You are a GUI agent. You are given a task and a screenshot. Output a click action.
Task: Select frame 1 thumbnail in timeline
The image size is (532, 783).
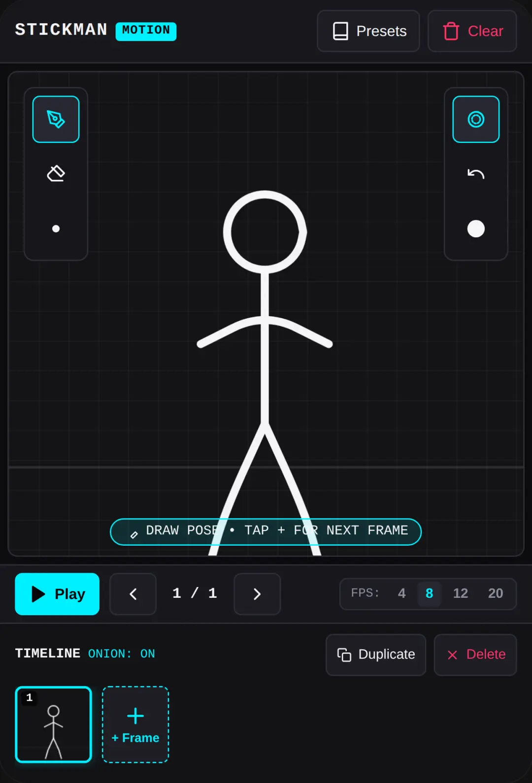[x=54, y=724]
